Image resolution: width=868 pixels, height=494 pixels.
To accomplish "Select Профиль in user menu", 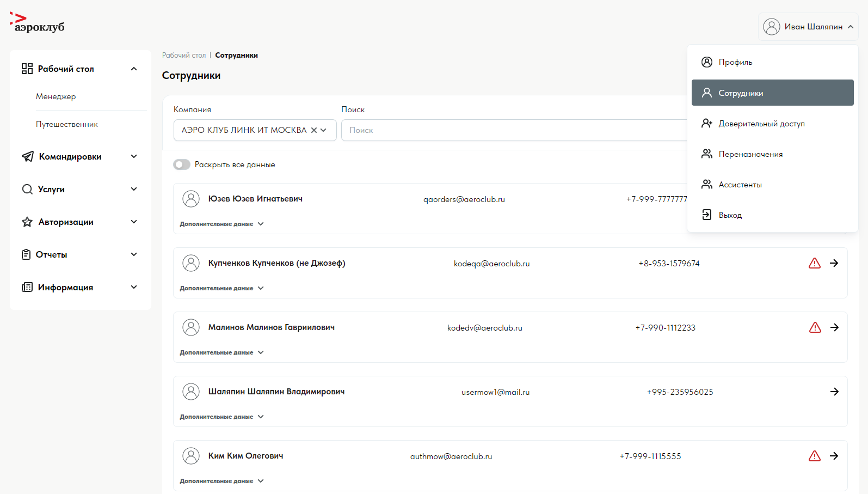I will [735, 62].
